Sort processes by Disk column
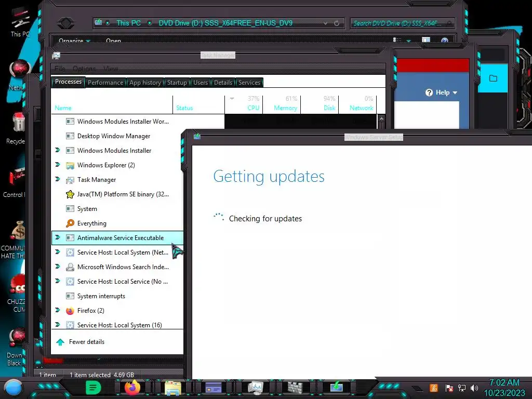 320,104
